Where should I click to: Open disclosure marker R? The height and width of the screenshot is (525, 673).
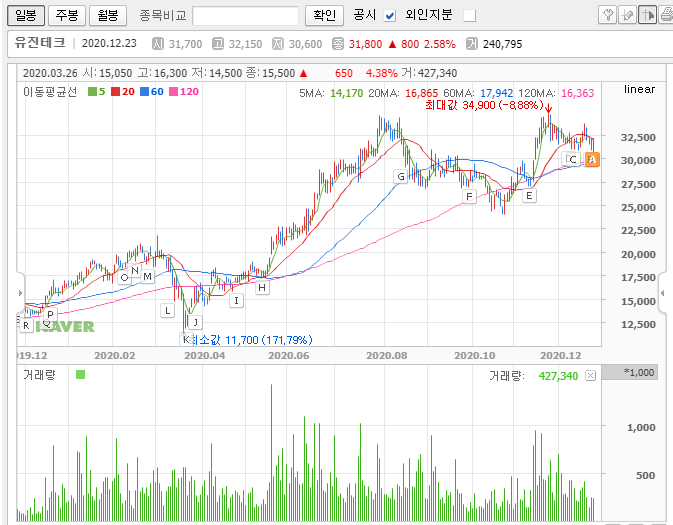[26, 325]
